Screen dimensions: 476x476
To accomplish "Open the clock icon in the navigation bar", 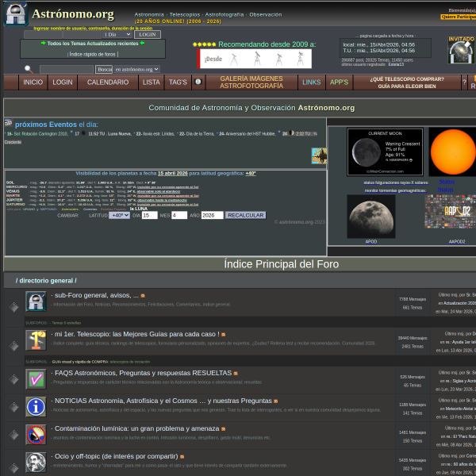I will (x=198, y=82).
